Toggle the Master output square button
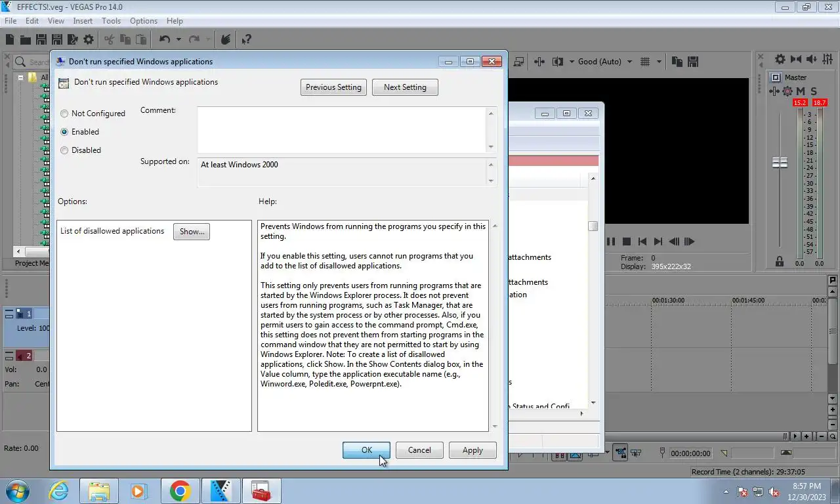 776,77
